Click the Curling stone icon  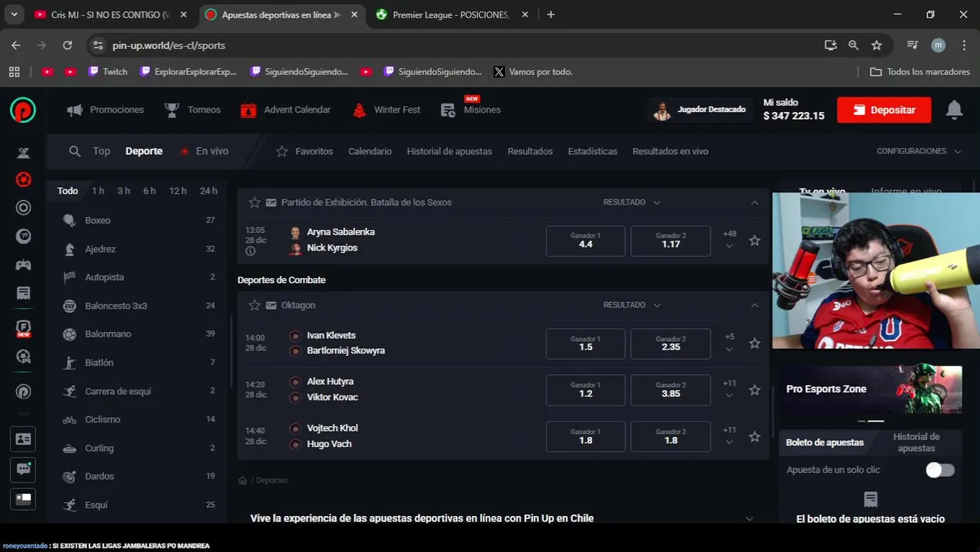click(70, 448)
